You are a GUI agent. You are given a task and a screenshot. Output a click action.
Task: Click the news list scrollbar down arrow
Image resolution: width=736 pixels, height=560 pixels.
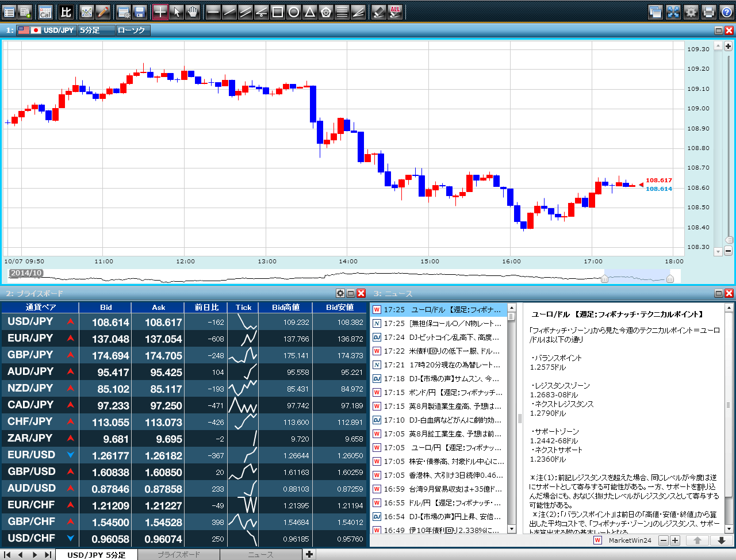[512, 529]
